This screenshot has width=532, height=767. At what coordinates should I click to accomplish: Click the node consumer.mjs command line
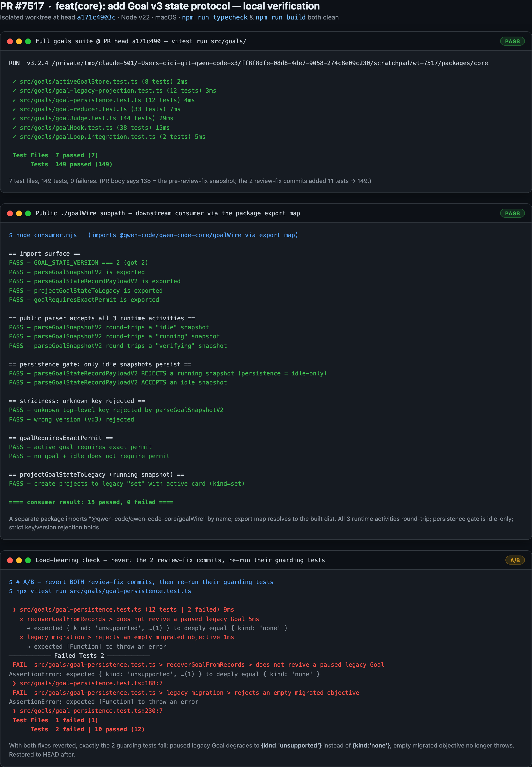point(154,235)
